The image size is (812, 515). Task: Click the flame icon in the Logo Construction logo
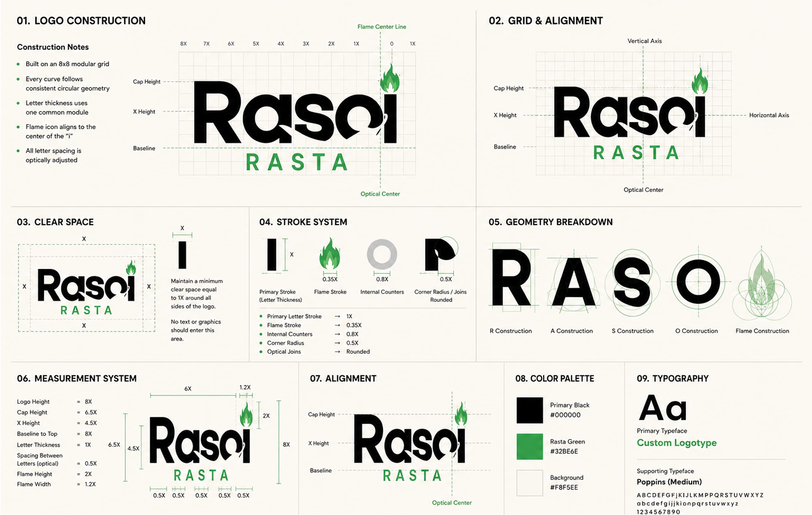[390, 78]
